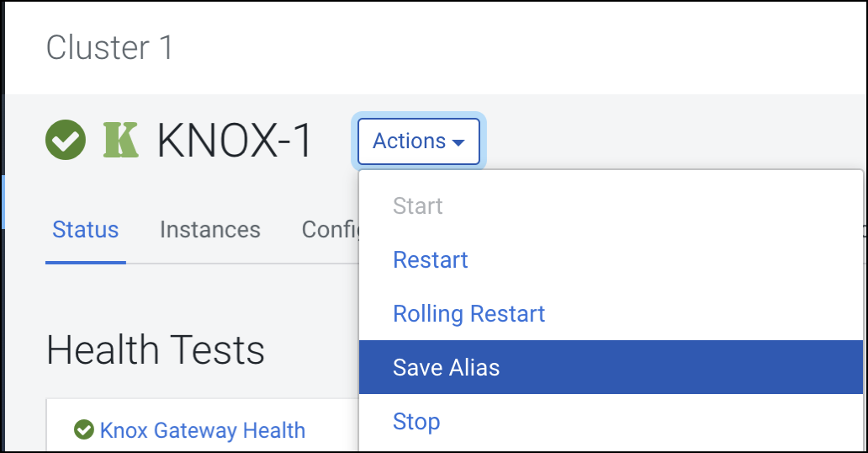Click the green health checkmark beside KNOX-1
This screenshot has height=453, width=868.
point(66,141)
